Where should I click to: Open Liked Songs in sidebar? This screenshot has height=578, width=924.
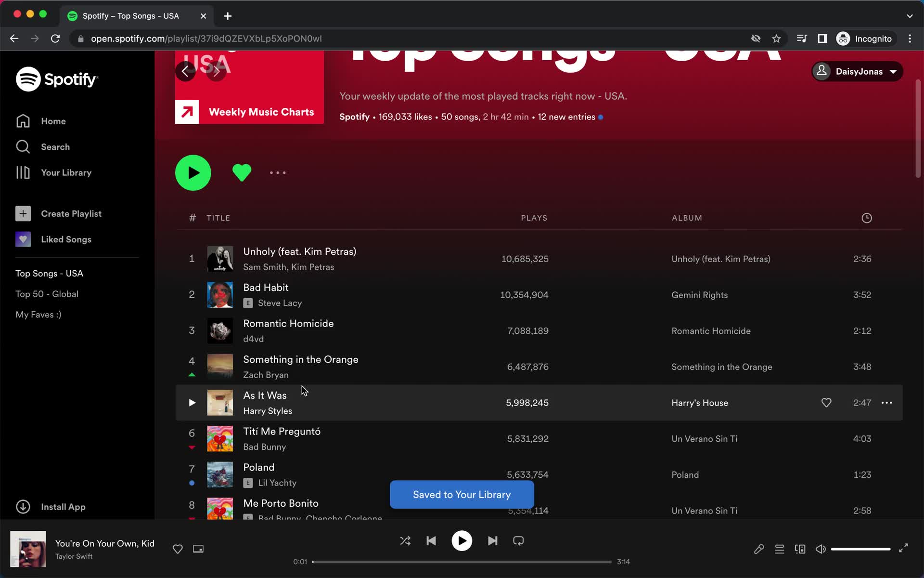tap(53, 239)
